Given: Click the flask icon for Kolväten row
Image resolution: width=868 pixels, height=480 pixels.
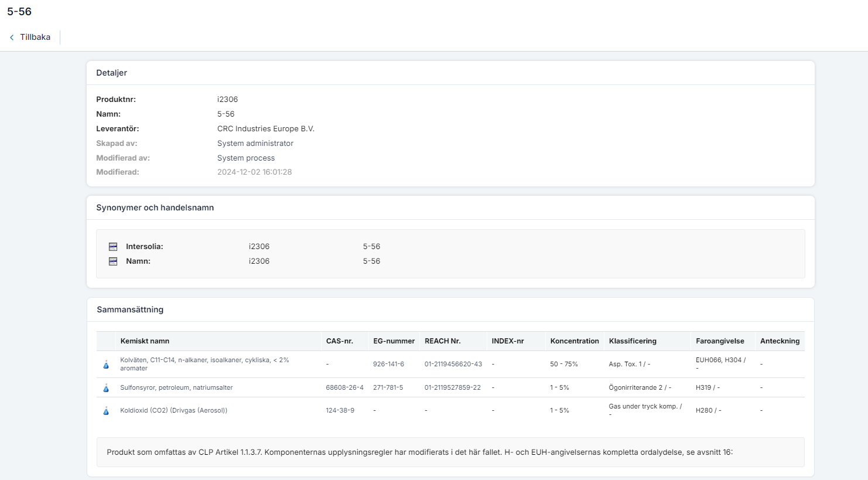Looking at the screenshot, I should click(106, 365).
